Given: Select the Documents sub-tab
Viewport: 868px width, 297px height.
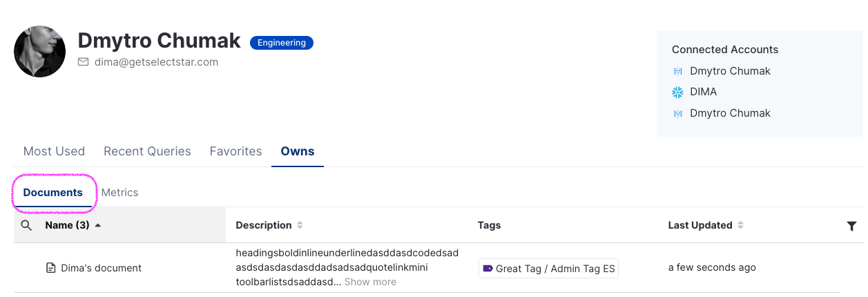Looking at the screenshot, I should [x=53, y=193].
